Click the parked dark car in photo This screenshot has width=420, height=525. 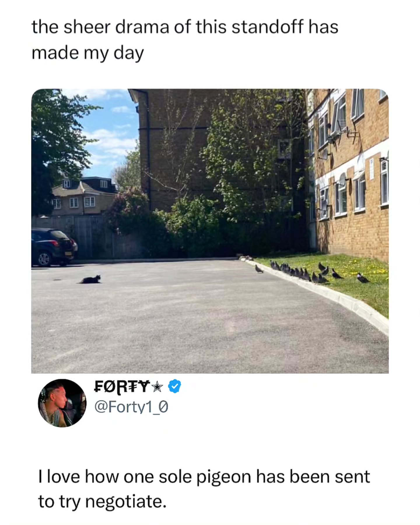point(52,246)
